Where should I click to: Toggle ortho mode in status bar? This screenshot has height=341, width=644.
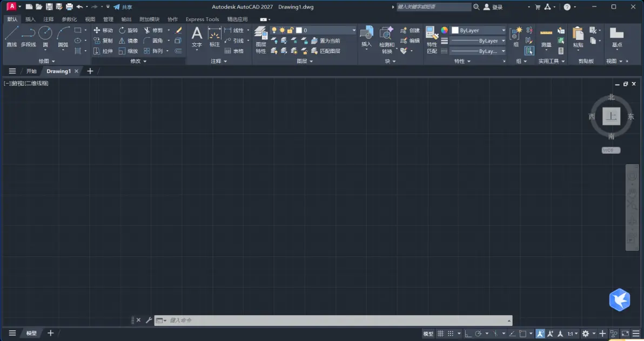pos(468,333)
